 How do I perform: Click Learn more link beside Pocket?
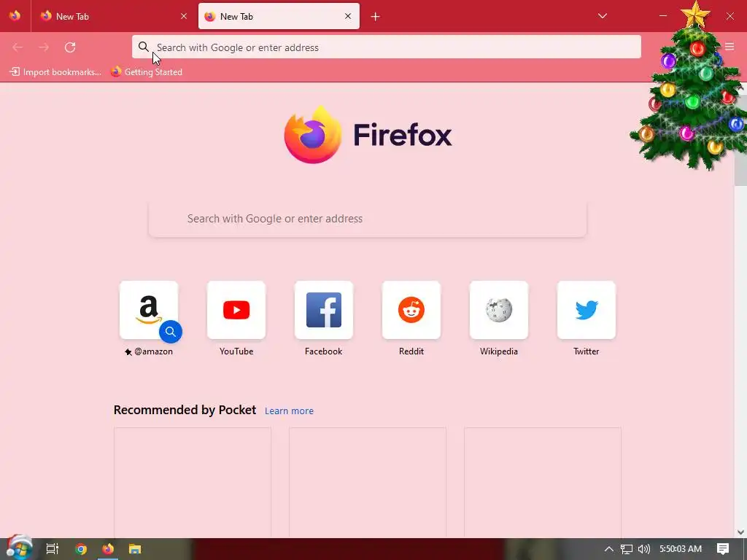point(289,411)
